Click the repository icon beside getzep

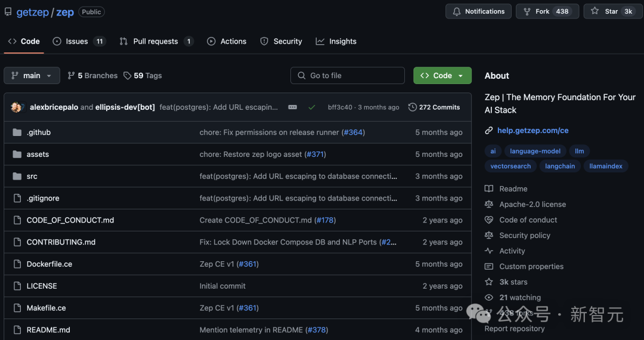8,12
